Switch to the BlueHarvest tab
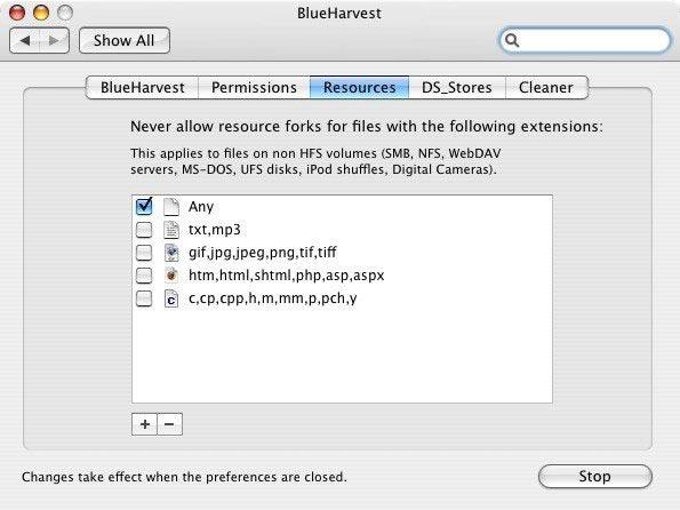The image size is (680, 510). [x=143, y=88]
